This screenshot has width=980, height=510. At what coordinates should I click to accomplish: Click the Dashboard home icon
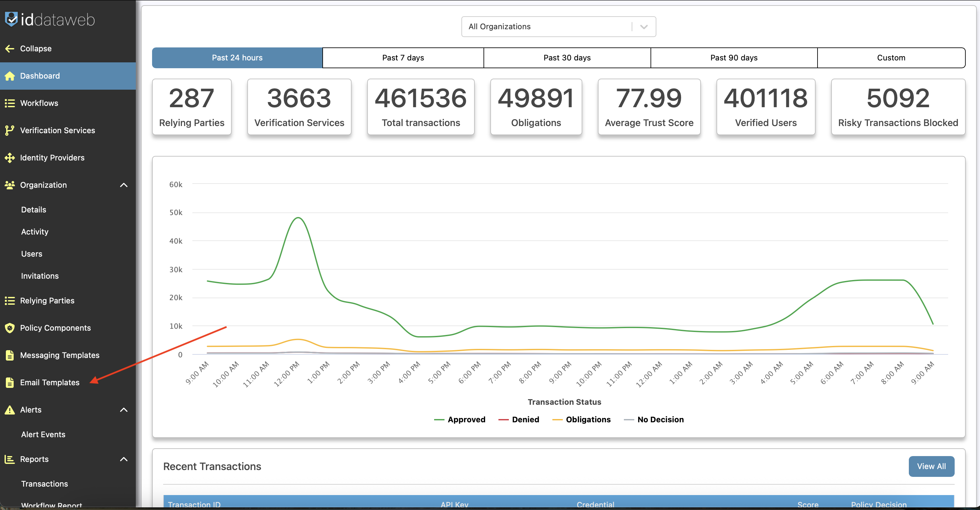point(10,76)
